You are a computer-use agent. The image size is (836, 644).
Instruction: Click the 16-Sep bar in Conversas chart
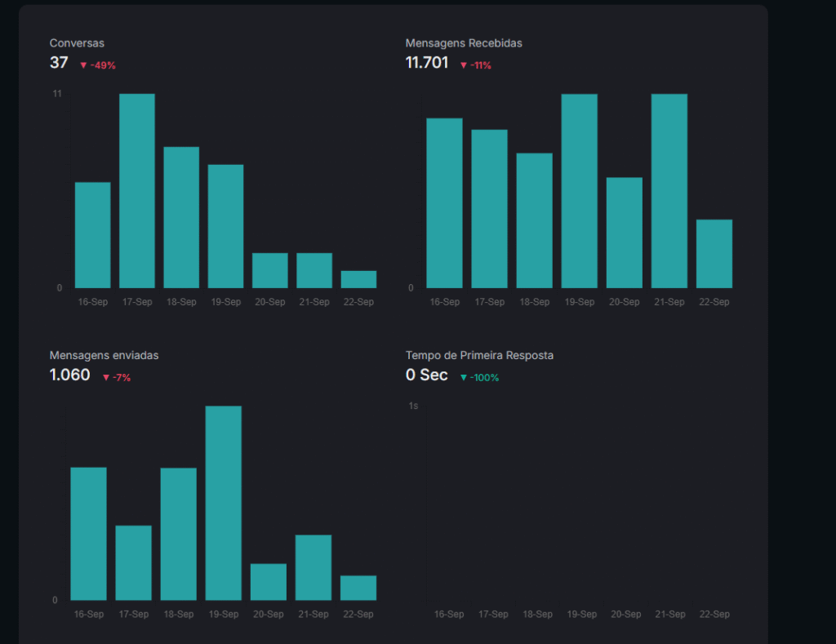[x=93, y=235]
